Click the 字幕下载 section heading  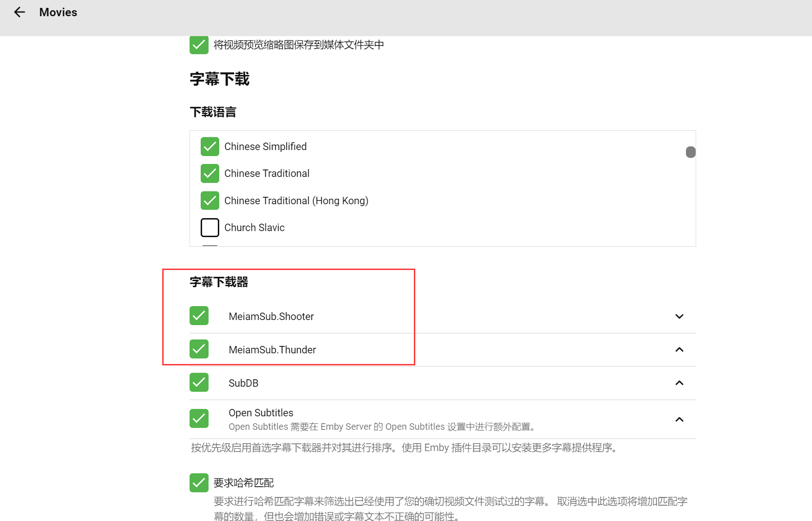click(220, 79)
